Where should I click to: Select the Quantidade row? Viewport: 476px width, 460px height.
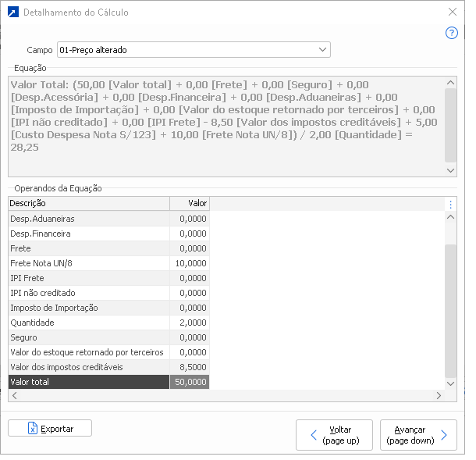pos(108,323)
